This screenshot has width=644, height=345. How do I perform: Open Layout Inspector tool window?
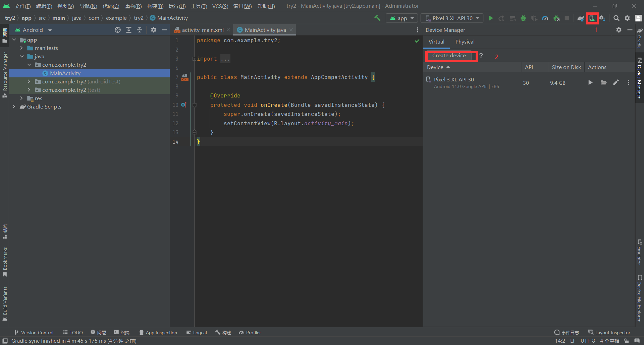coord(609,333)
